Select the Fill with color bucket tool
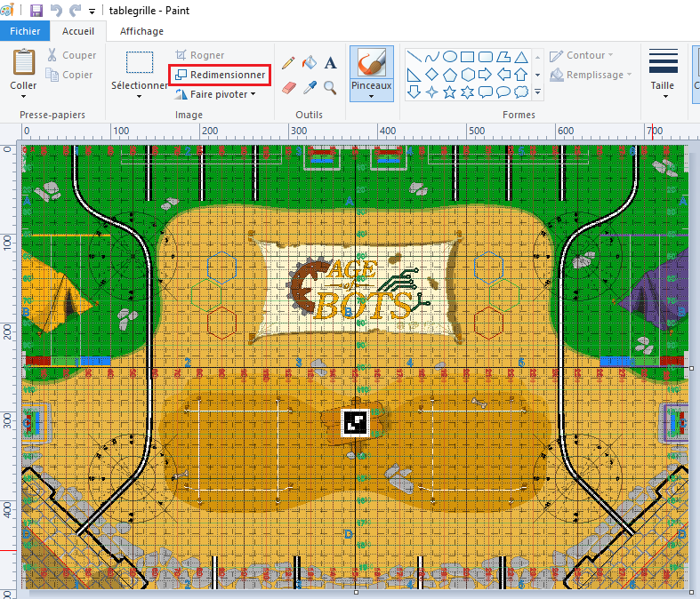The height and width of the screenshot is (599, 700). (310, 62)
